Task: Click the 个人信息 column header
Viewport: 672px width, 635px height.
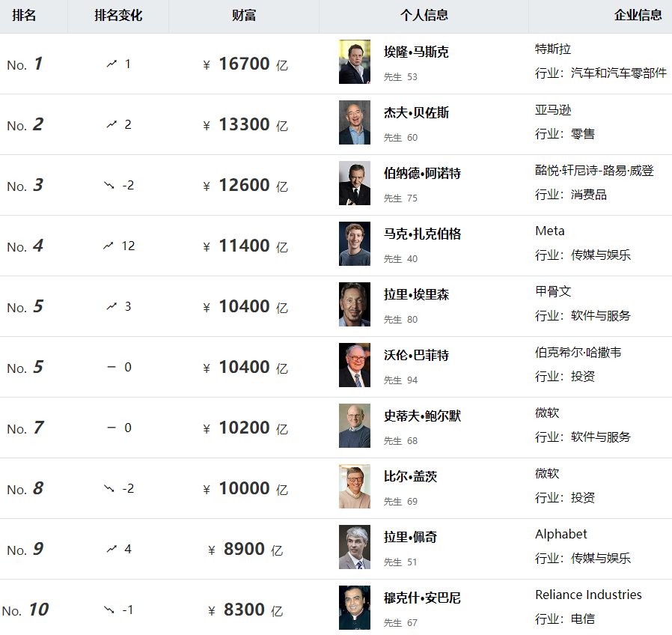Action: (424, 16)
